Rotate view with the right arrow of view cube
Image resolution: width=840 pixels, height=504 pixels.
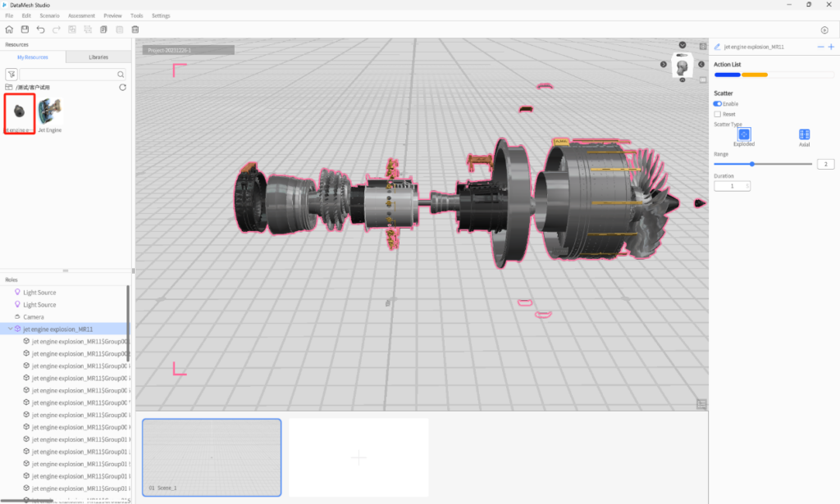point(701,64)
